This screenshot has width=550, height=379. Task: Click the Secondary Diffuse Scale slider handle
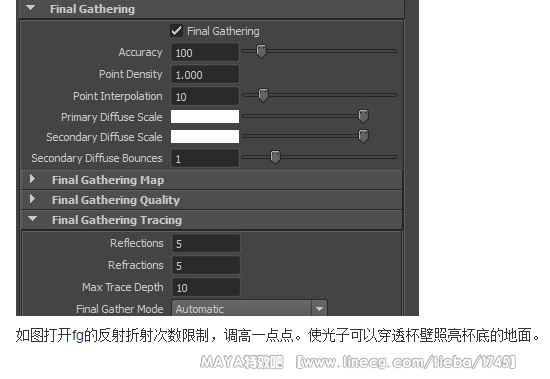363,136
